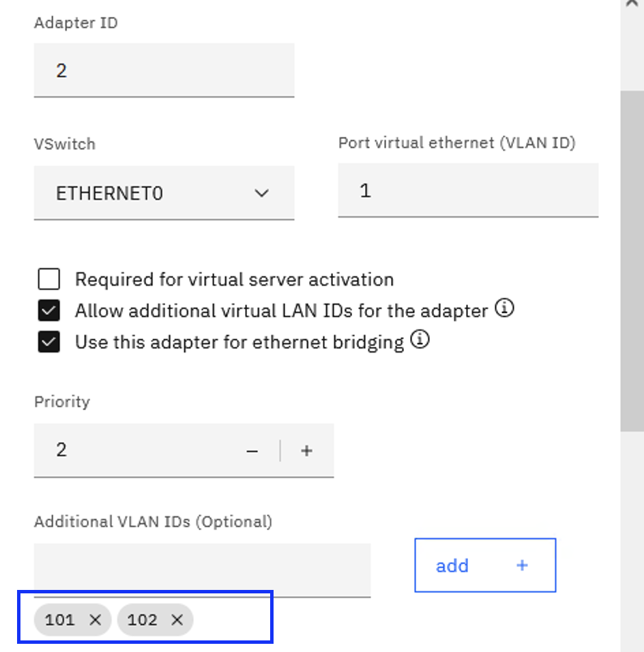The image size is (644, 652).
Task: Click the info icon beside Allow additional virtual LAN IDs
Action: (504, 309)
